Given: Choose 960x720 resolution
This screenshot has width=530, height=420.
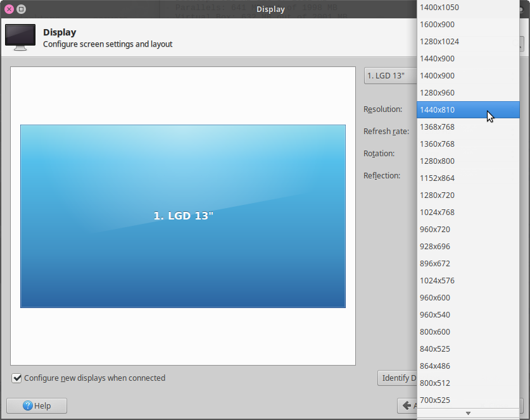Looking at the screenshot, I should [468, 230].
